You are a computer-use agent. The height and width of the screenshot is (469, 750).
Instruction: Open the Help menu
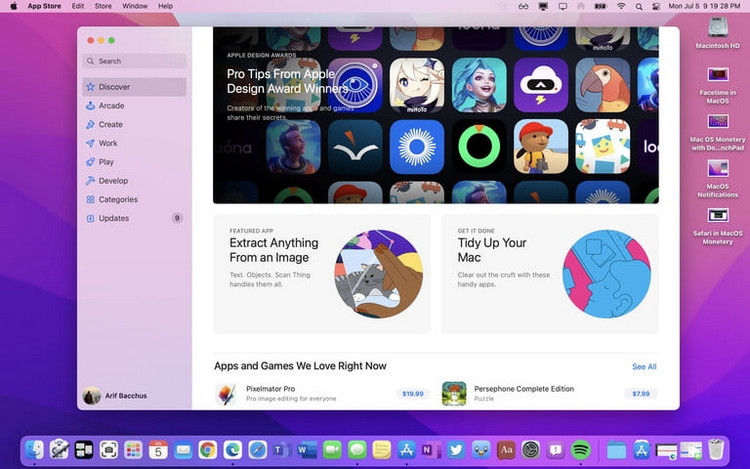coord(165,6)
